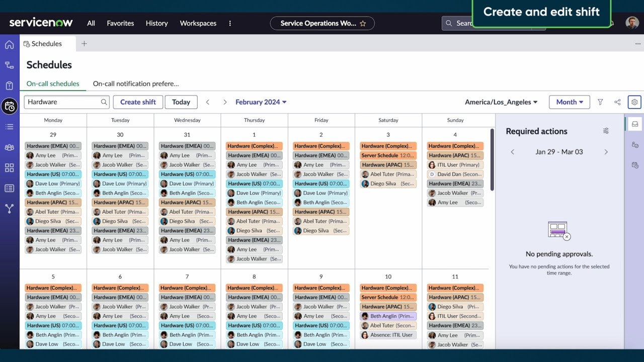The image size is (644, 362).
Task: Click the inbox approvals icon in the right panel
Action: click(x=635, y=124)
